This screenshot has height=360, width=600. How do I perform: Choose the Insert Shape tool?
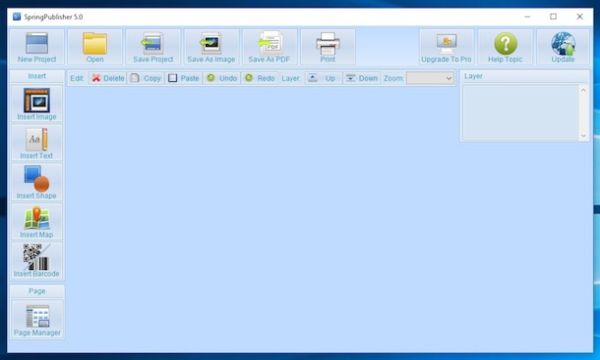coord(37,182)
